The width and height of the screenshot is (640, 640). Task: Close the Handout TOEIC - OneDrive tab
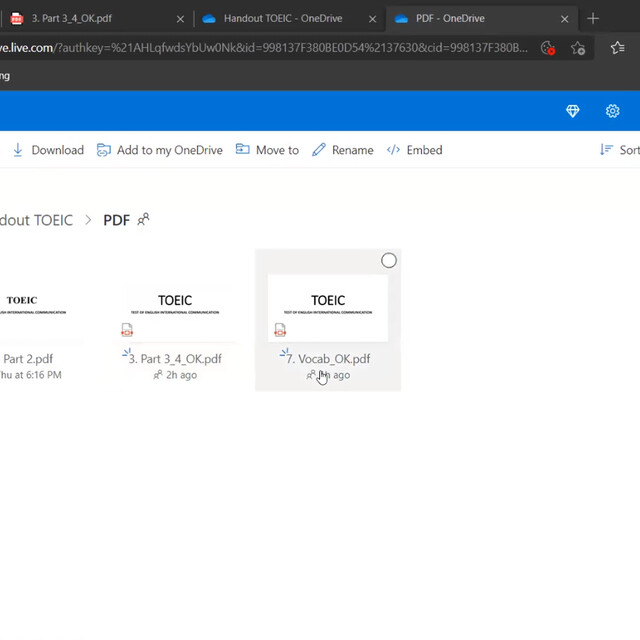coord(372,18)
